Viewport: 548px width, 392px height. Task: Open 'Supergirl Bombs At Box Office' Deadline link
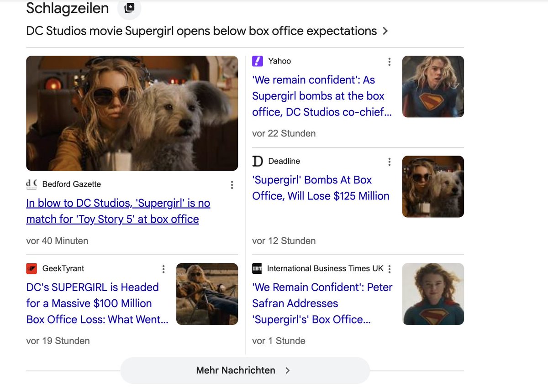coord(321,188)
